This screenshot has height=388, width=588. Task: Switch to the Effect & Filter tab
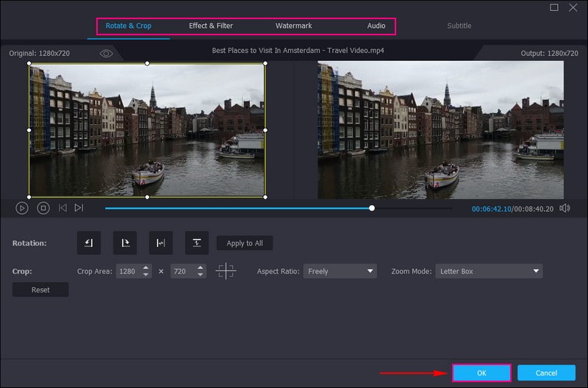(211, 26)
